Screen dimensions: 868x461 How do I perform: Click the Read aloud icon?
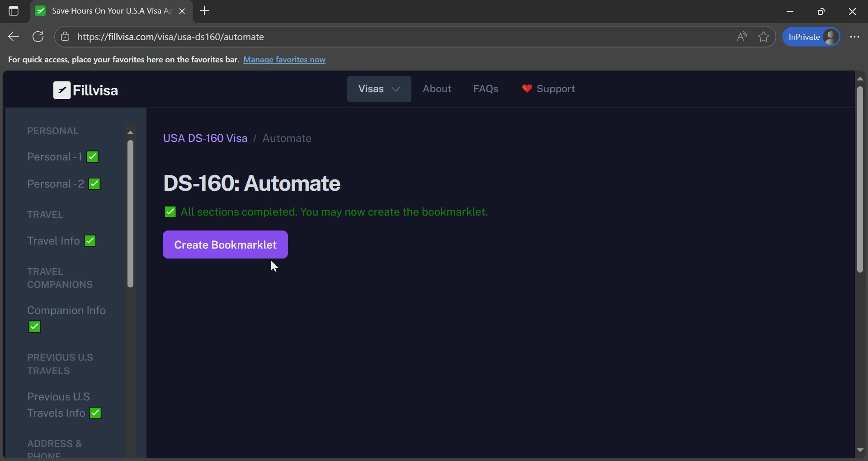[x=741, y=37]
